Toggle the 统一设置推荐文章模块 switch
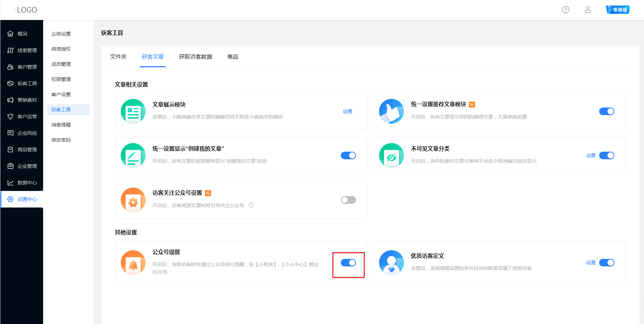Screen dimensions: 644x324 pyautogui.click(x=607, y=111)
